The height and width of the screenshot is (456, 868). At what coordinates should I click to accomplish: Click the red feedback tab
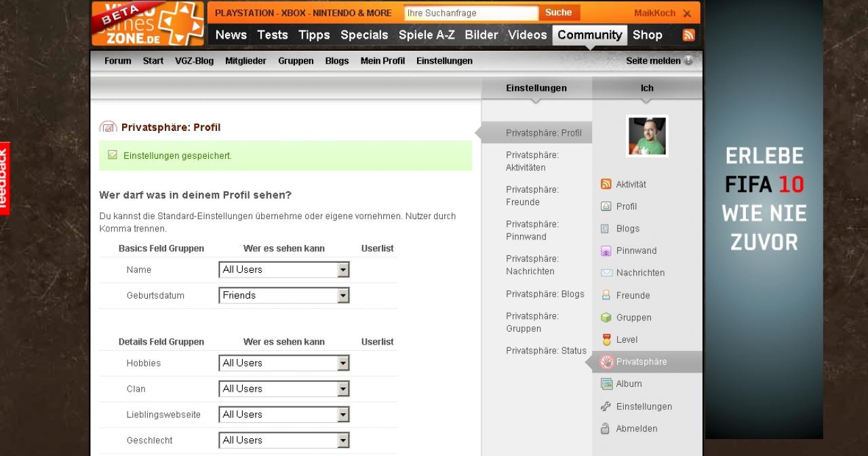tap(5, 178)
